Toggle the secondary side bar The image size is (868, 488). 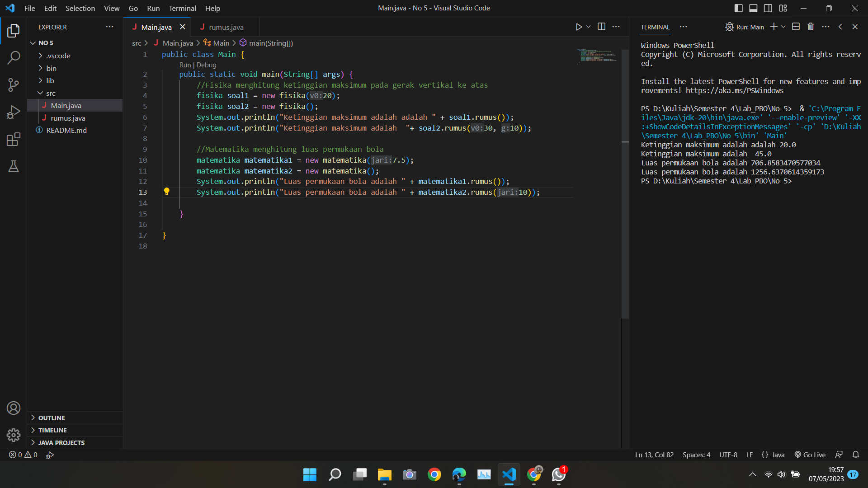[x=768, y=8]
